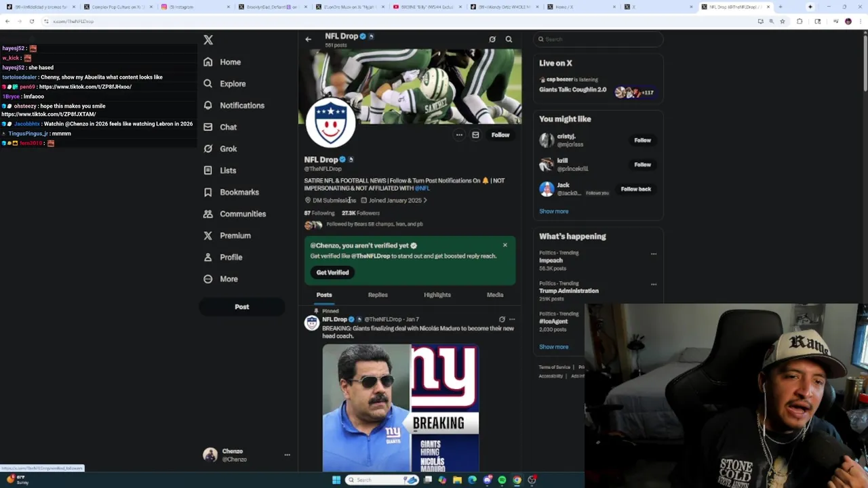Viewport: 868px width, 488px height.
Task: Open the Windows Start menu
Action: pyautogui.click(x=336, y=480)
